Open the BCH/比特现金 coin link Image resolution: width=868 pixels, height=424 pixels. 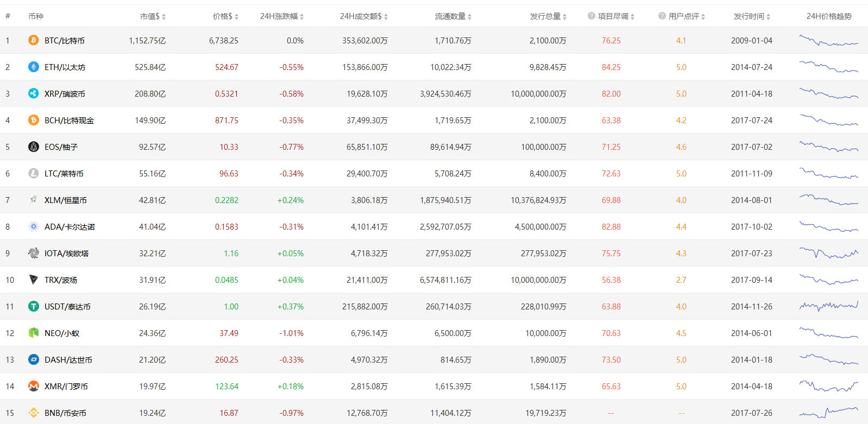(x=70, y=121)
